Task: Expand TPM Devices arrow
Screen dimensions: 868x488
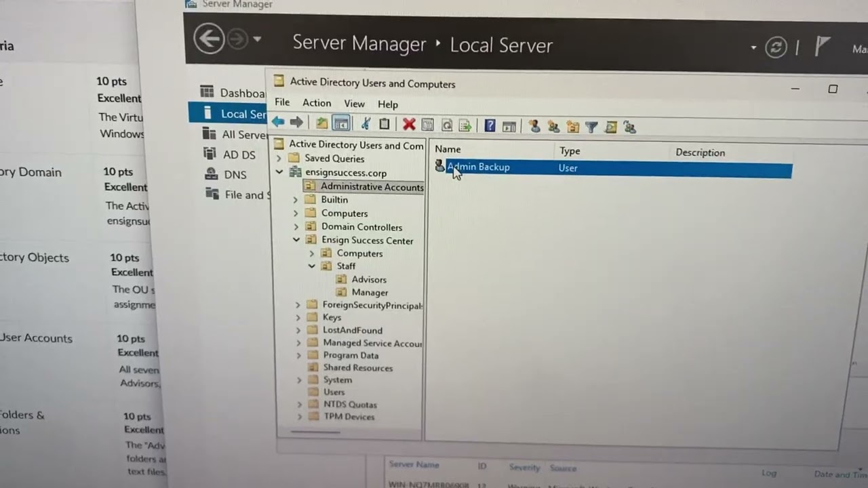Action: (x=300, y=417)
